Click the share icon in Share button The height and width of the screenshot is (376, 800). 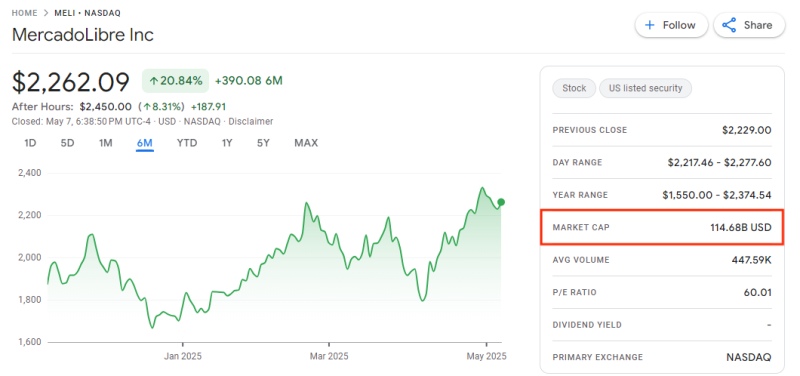pos(730,25)
